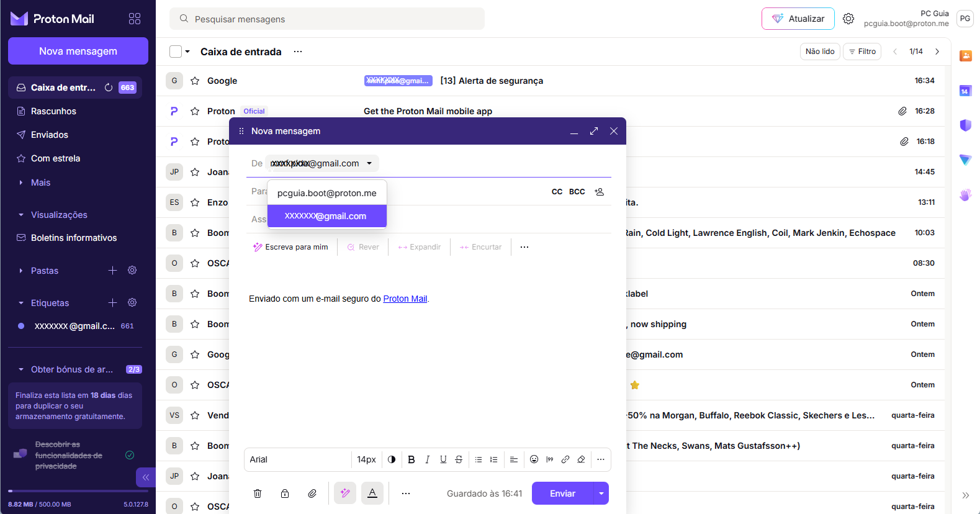
Task: Apply underline formatting
Action: tap(443, 459)
